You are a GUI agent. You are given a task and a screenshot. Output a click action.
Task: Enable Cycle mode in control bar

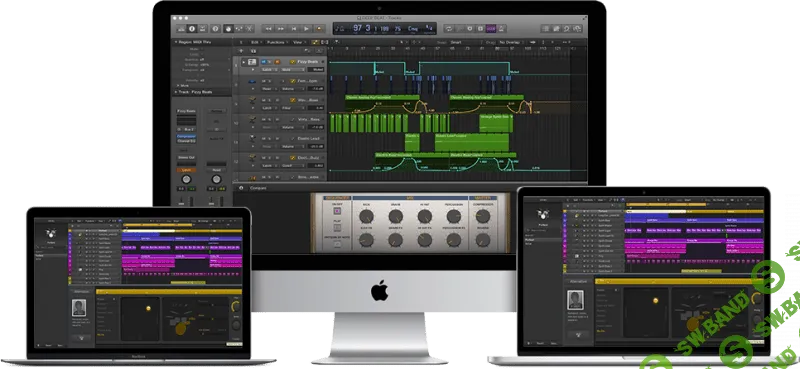(449, 29)
